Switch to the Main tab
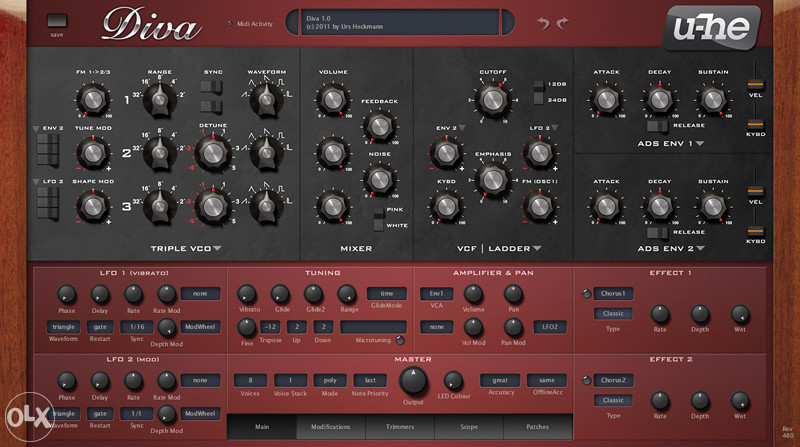 tap(262, 427)
